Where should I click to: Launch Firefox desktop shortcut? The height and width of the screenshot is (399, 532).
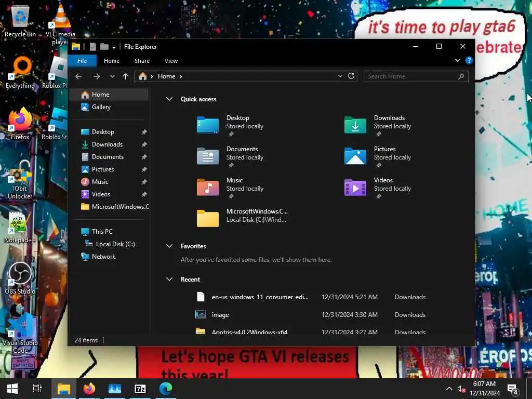pos(20,124)
